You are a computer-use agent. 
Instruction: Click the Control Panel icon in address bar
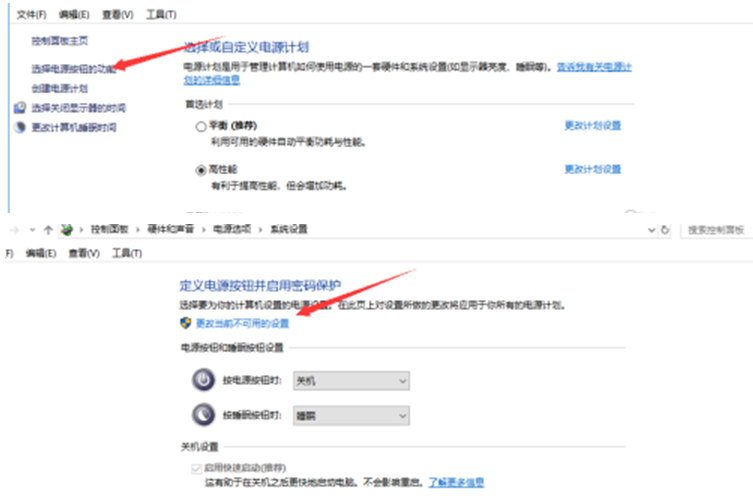click(x=68, y=230)
